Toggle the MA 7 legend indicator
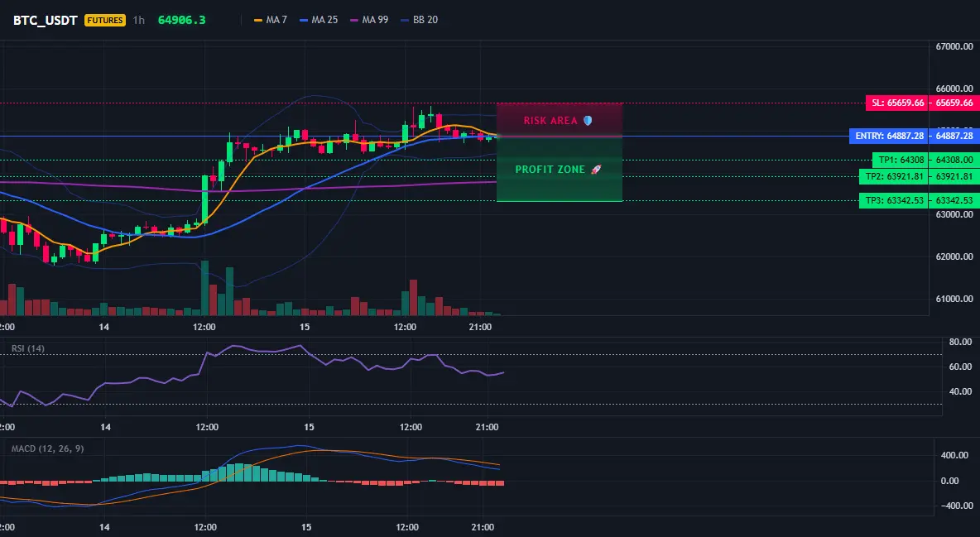980x537 pixels. pos(270,20)
